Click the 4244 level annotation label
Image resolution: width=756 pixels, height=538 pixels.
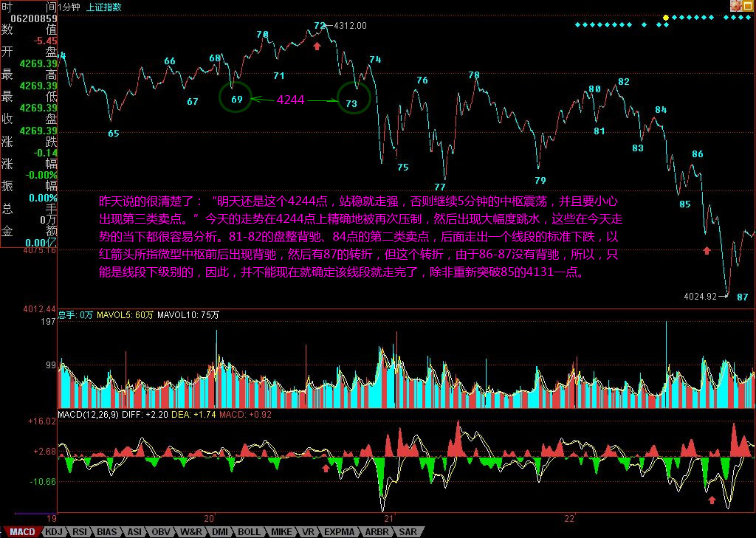[291, 99]
